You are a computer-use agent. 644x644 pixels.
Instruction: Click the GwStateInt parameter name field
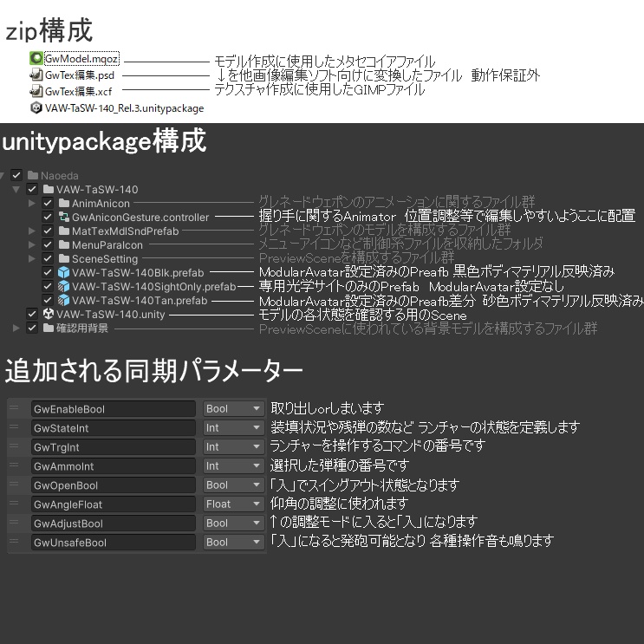pyautogui.click(x=114, y=428)
